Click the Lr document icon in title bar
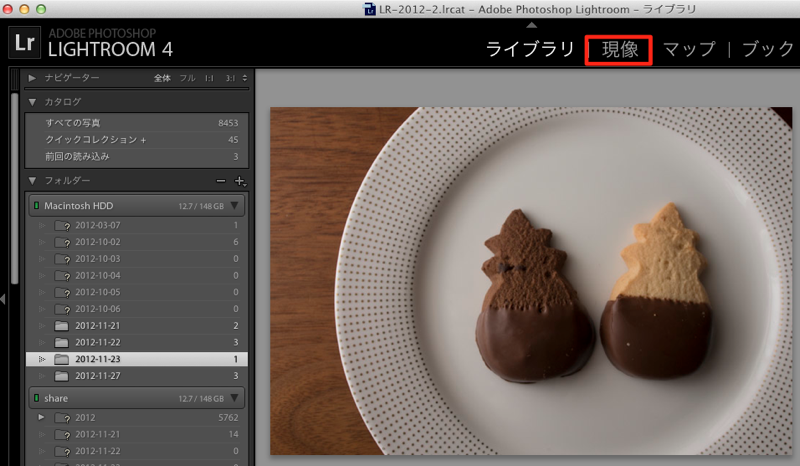The height and width of the screenshot is (466, 800). click(x=370, y=9)
